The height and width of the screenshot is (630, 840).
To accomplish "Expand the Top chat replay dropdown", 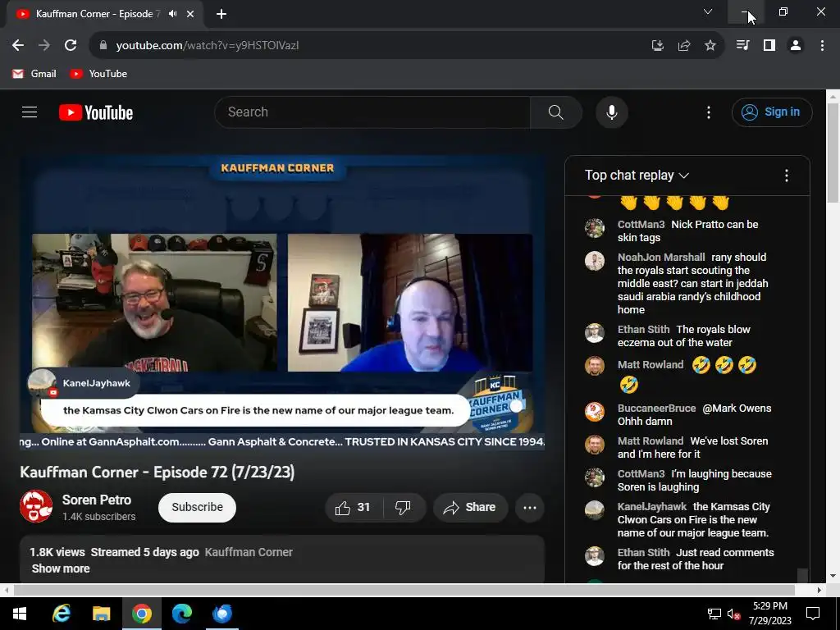I will click(637, 176).
